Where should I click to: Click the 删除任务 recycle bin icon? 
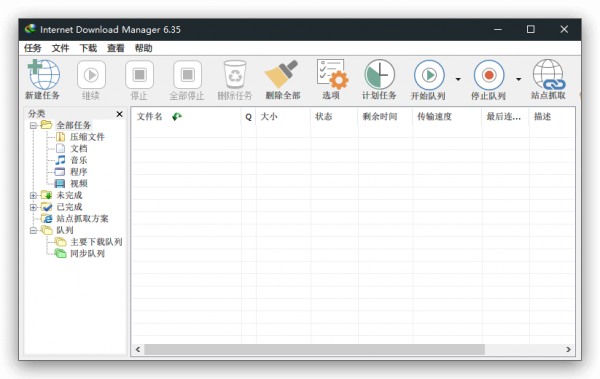tap(235, 75)
